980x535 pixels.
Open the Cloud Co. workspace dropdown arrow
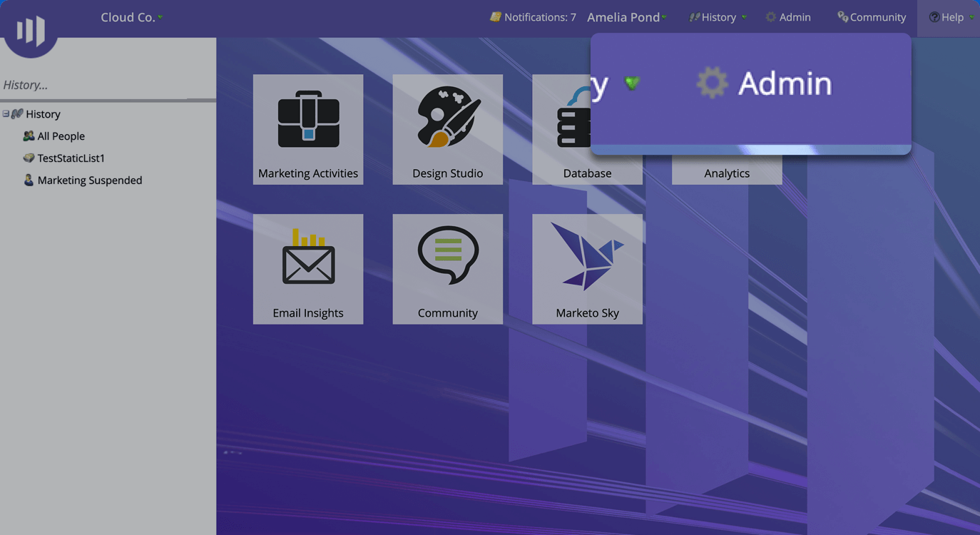[x=160, y=17]
